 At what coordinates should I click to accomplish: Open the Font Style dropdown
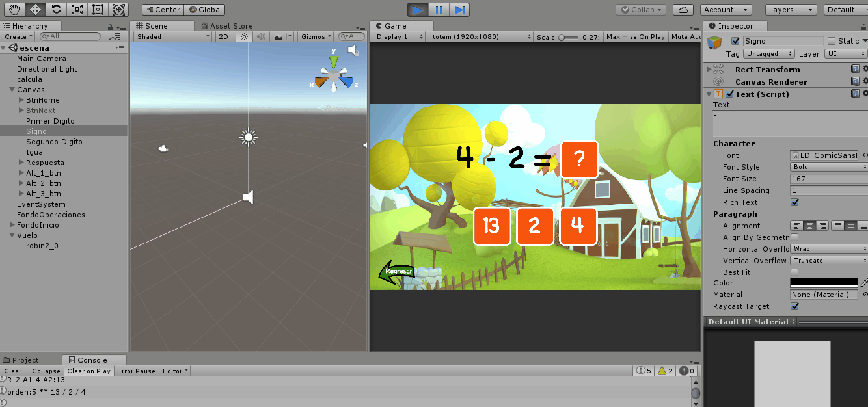coord(828,167)
